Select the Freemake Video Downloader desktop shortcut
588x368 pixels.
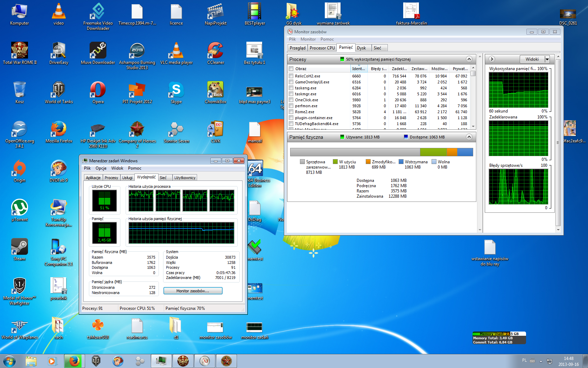[x=98, y=17]
